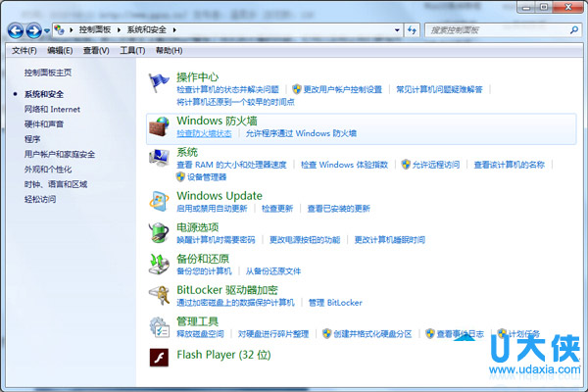
Task: Open the 工具(T) menu
Action: click(x=132, y=50)
